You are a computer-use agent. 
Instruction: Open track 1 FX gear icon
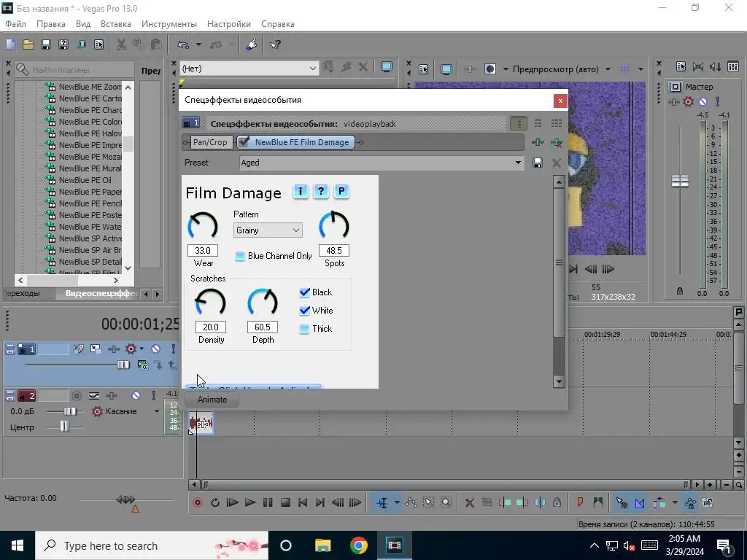point(131,349)
